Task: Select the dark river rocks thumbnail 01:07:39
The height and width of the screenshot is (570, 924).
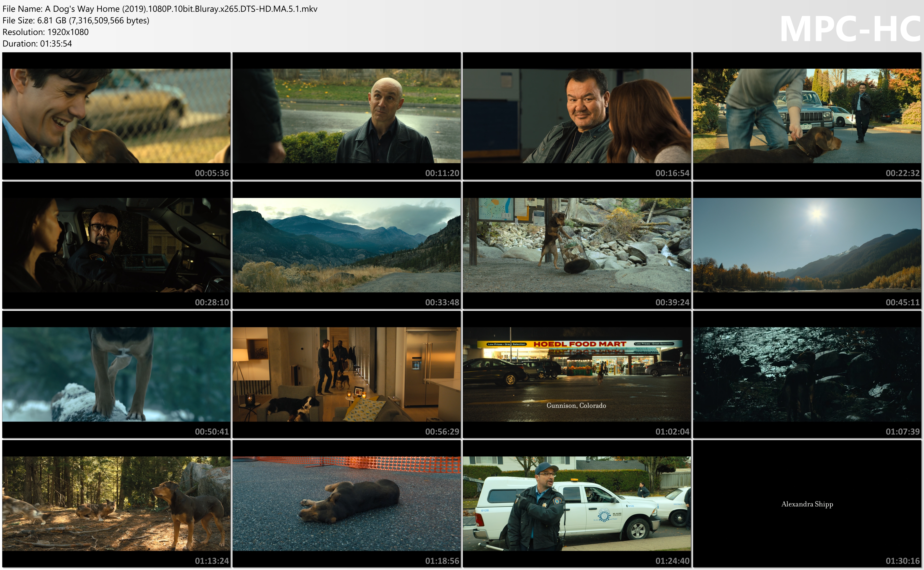Action: 807,374
